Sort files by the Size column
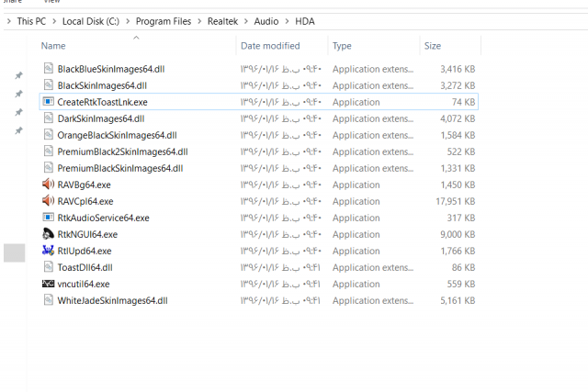588x392 pixels. pos(433,46)
